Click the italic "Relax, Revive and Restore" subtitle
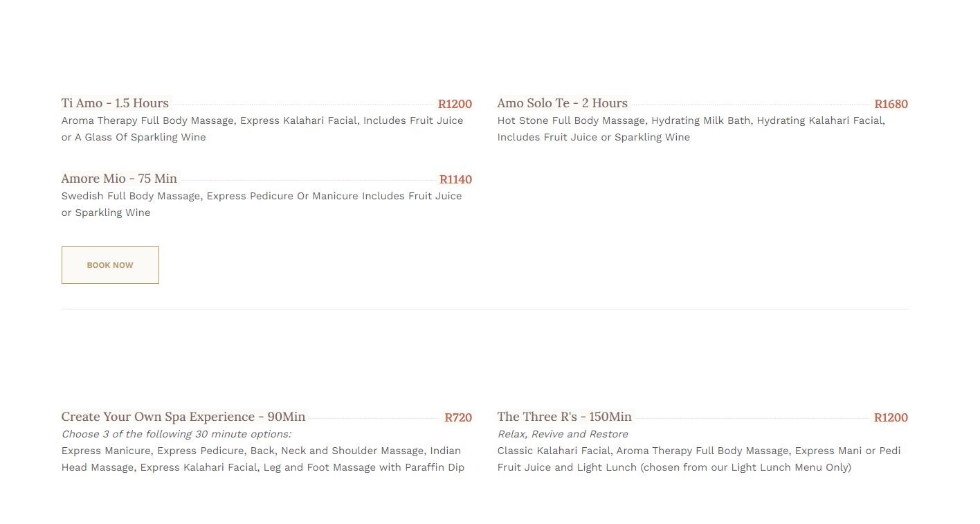The width and height of the screenshot is (980, 524). (562, 434)
